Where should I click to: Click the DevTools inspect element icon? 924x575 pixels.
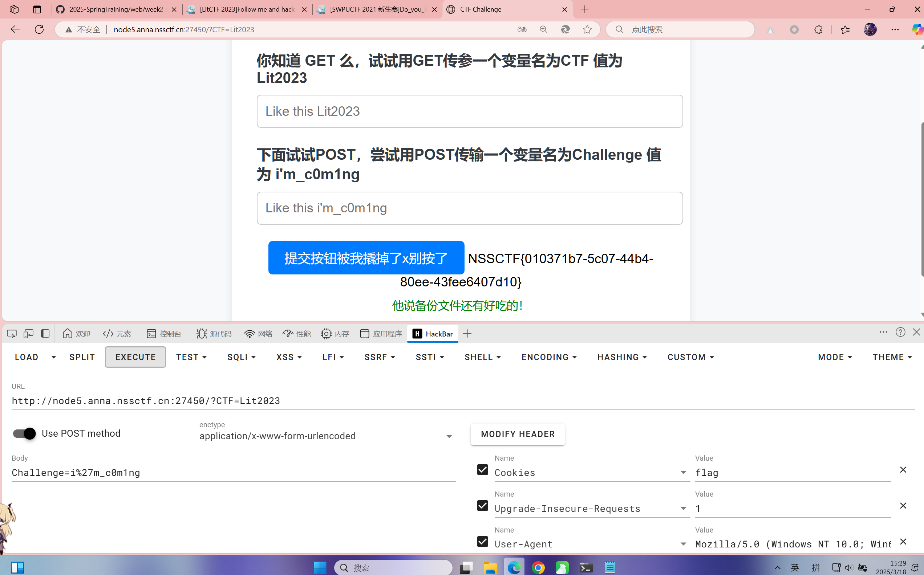[12, 334]
